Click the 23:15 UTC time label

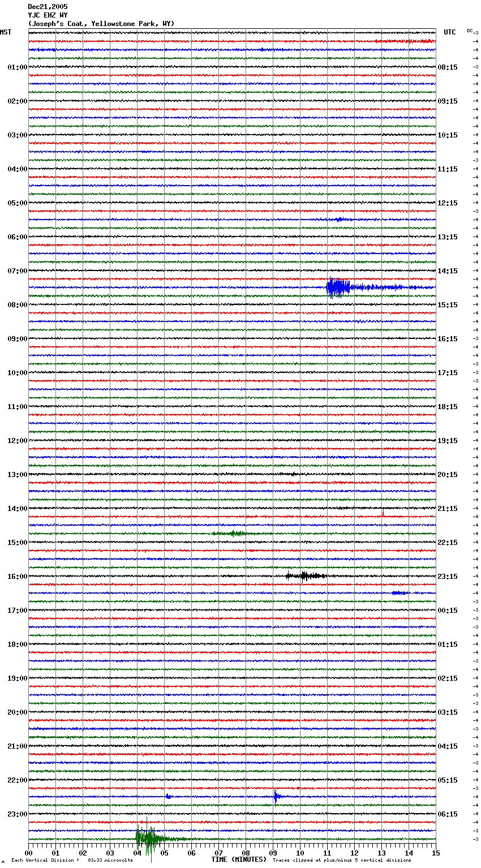click(x=448, y=577)
